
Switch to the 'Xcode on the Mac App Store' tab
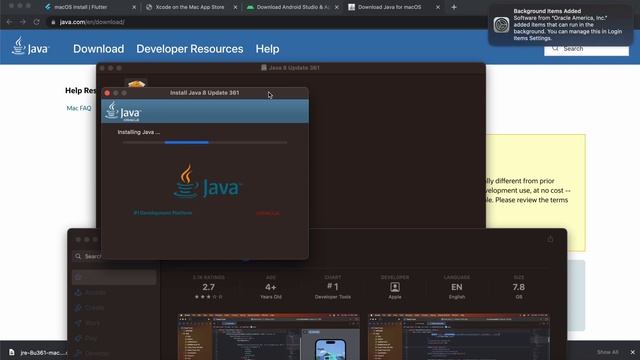(x=190, y=7)
